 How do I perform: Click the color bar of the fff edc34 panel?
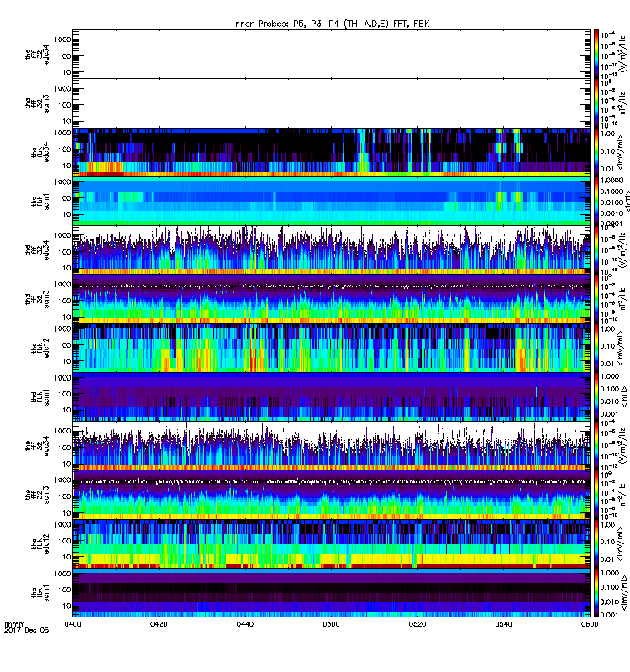(596, 446)
